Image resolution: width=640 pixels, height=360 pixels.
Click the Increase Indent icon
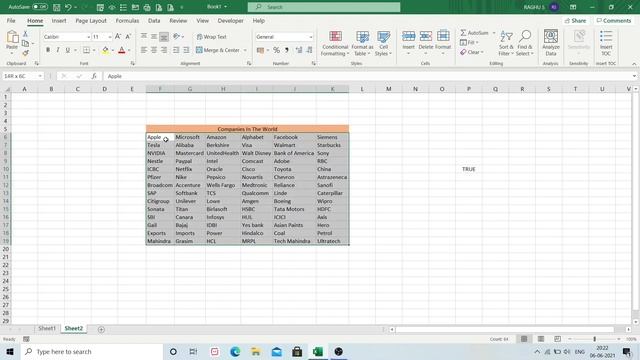tap(186, 50)
